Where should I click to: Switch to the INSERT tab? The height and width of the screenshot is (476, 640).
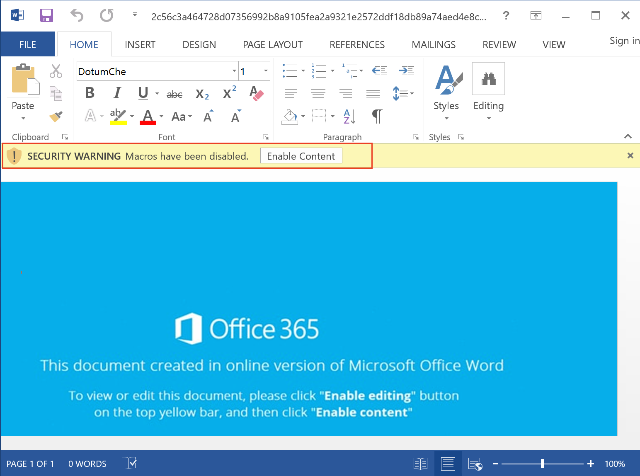[140, 44]
